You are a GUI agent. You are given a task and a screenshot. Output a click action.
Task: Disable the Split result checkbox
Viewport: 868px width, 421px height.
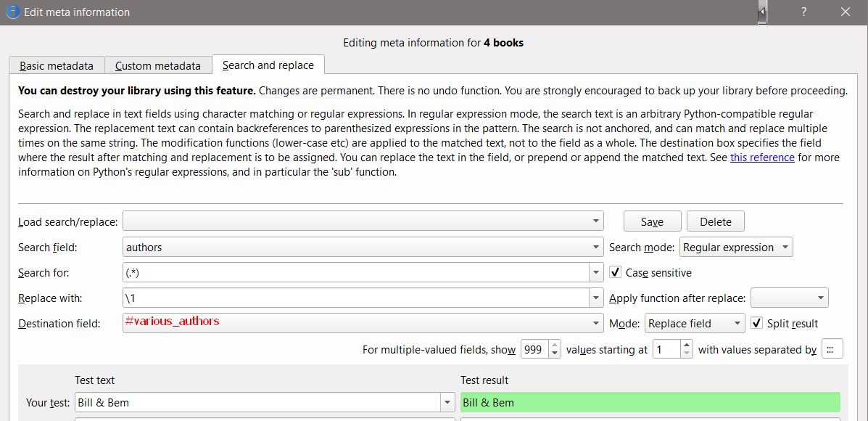click(757, 323)
